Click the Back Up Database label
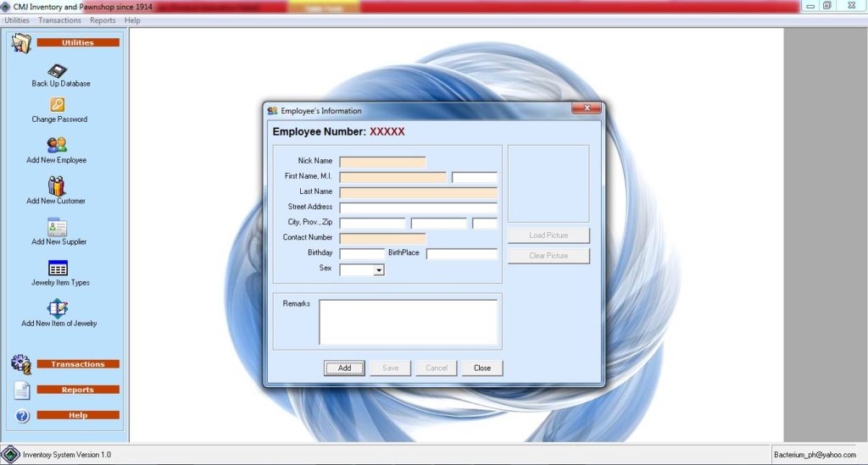868x465 pixels. [61, 84]
